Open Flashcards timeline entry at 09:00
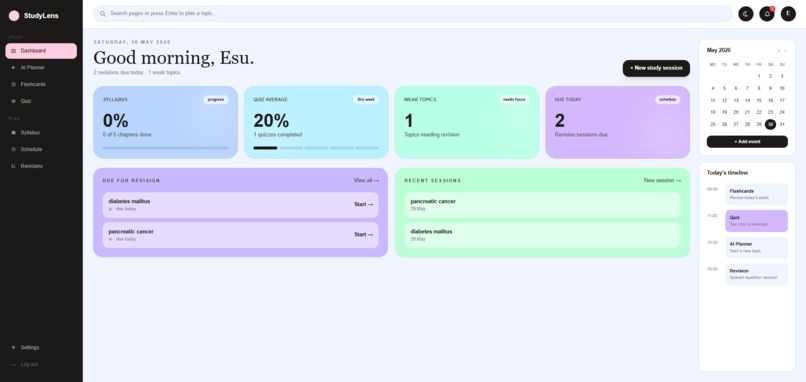806x382 pixels. (x=756, y=194)
